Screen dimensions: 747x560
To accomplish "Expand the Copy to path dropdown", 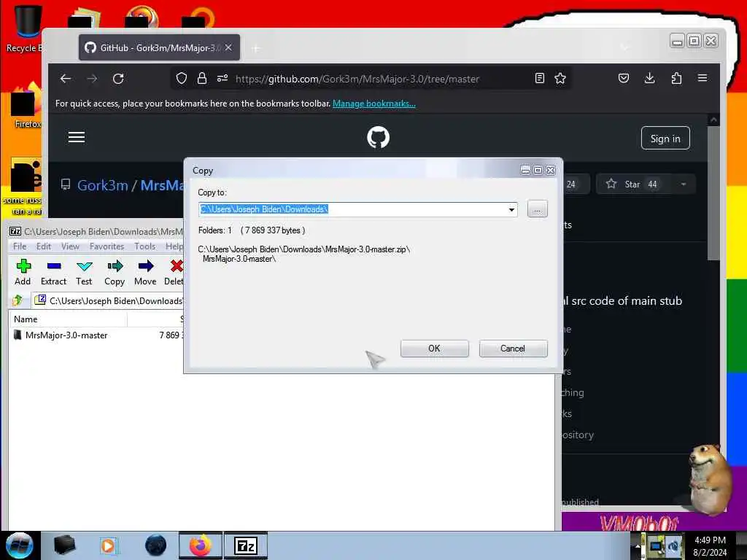I will pyautogui.click(x=511, y=209).
